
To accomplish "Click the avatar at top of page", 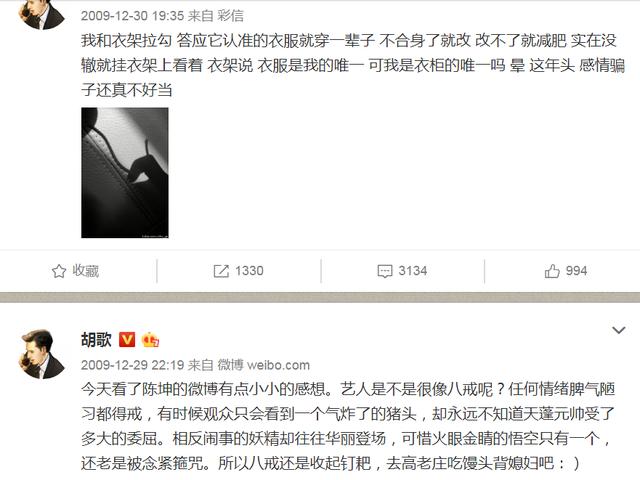I will 42,15.
